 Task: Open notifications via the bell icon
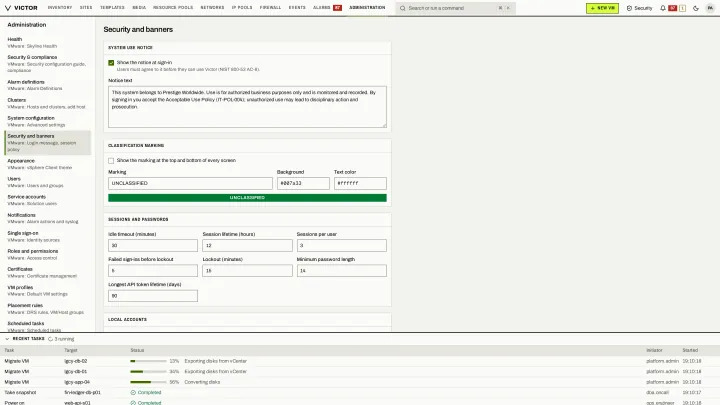pos(663,8)
